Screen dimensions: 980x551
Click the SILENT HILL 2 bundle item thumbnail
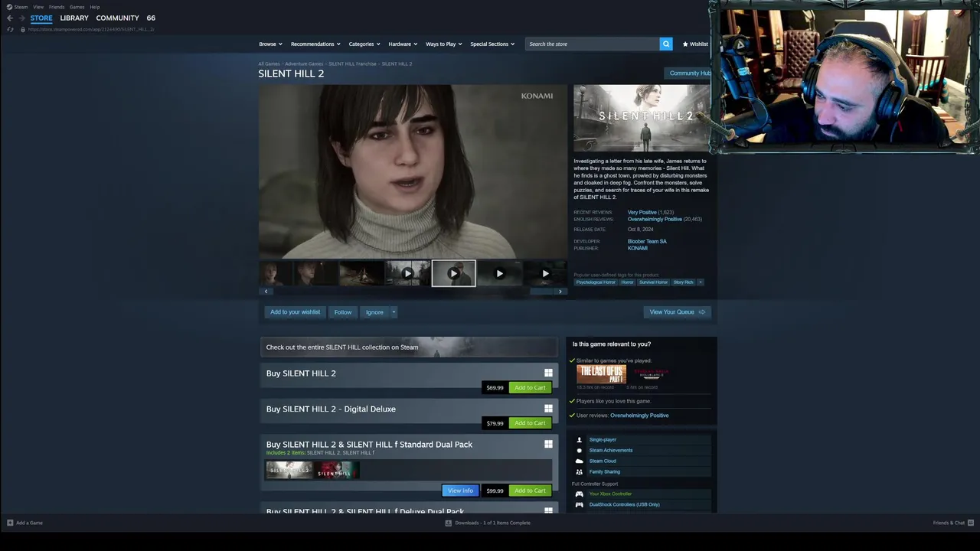pyautogui.click(x=289, y=470)
